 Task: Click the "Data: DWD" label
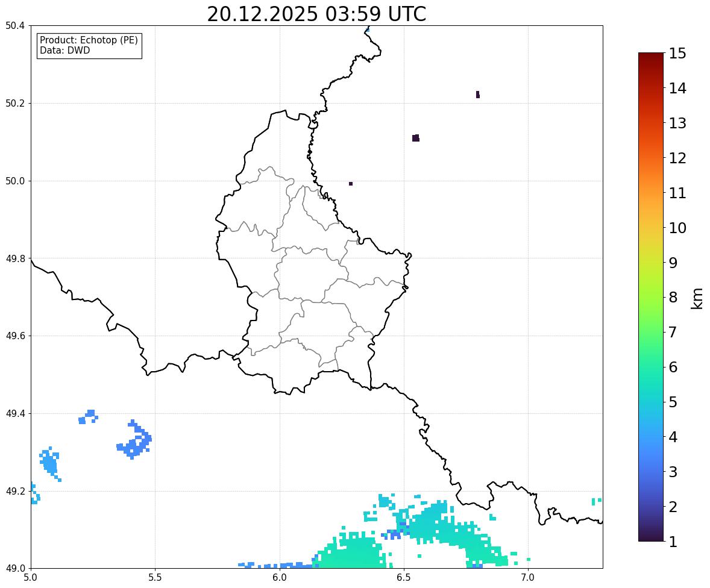click(64, 50)
